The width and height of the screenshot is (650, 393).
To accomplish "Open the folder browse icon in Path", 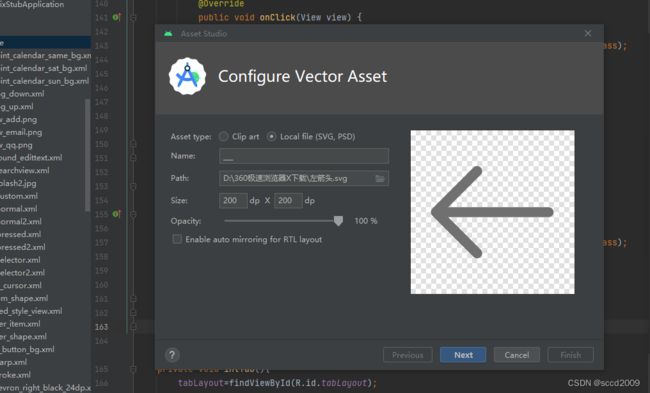I will pyautogui.click(x=380, y=179).
